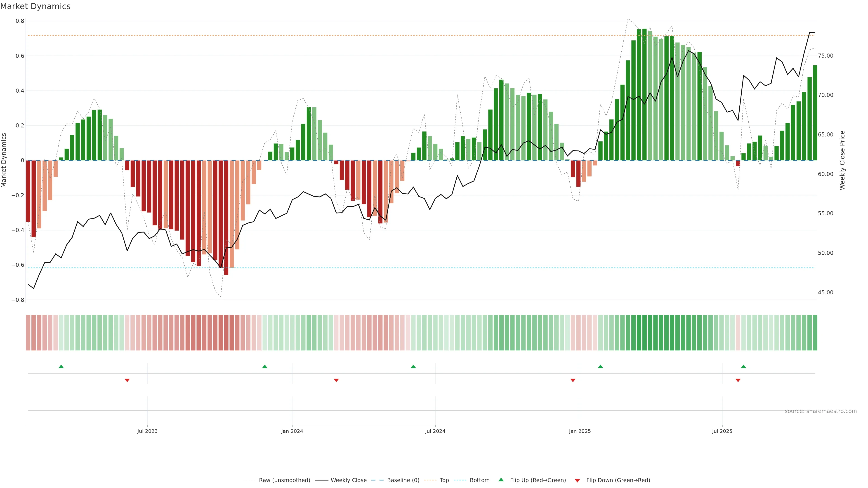Click the Jan 2025 x-axis label
Viewport: 868px width, 488px height.
(x=580, y=431)
